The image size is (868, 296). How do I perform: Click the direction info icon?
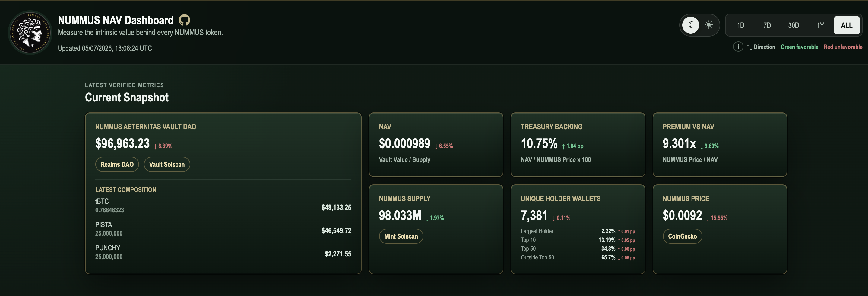click(x=738, y=47)
